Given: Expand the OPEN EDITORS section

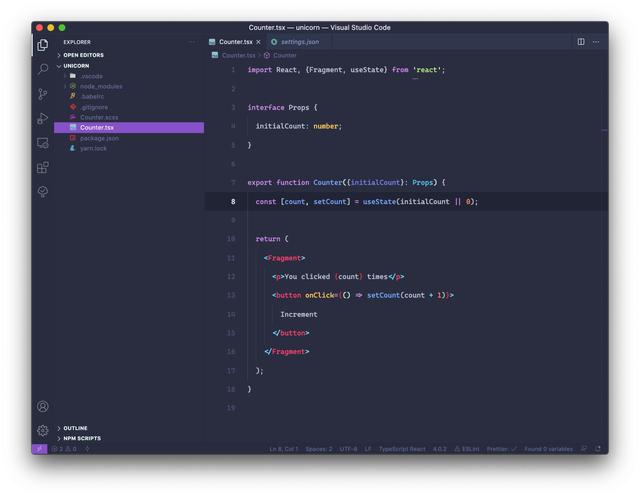Looking at the screenshot, I should pos(83,55).
